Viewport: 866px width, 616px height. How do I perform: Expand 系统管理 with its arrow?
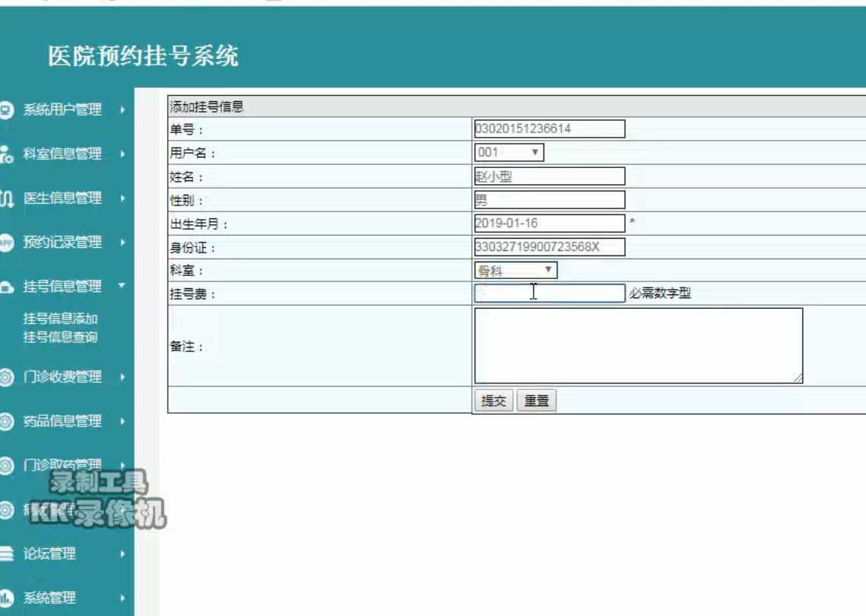point(122,598)
